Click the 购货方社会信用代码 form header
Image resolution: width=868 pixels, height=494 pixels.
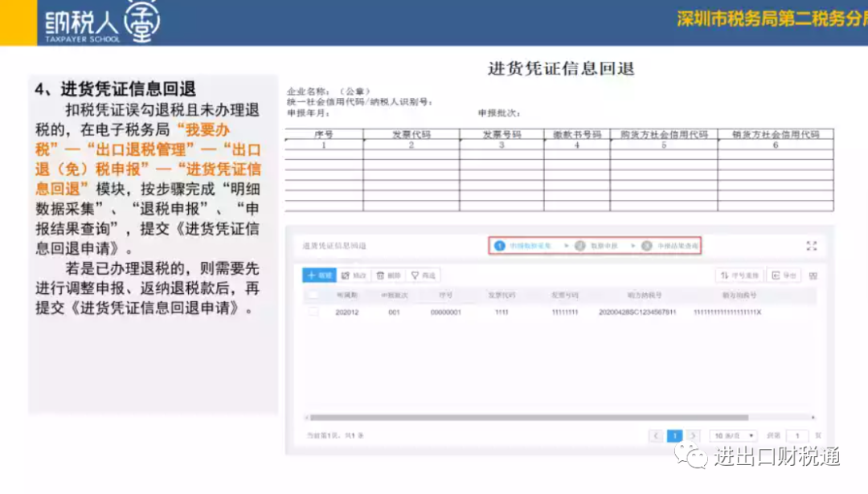(x=664, y=134)
